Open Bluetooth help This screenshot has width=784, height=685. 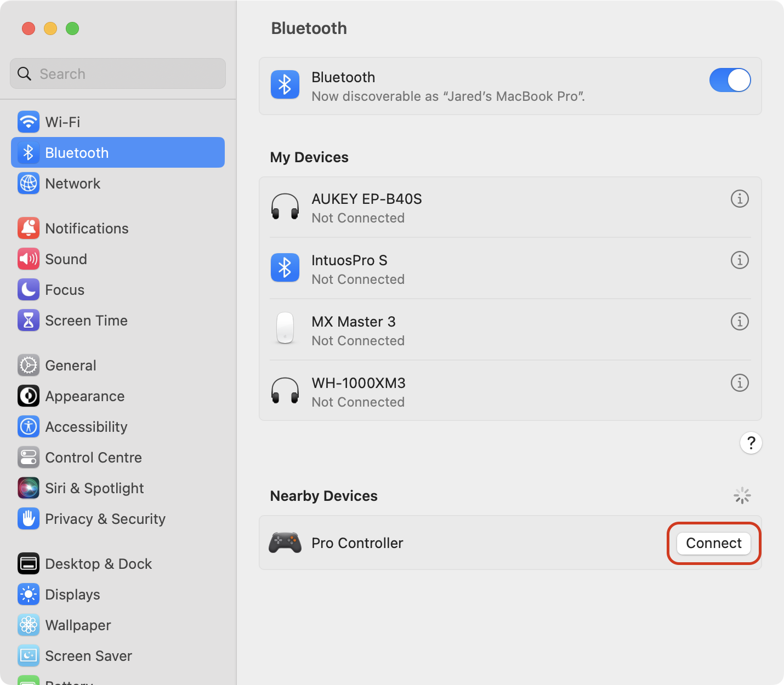point(751,443)
